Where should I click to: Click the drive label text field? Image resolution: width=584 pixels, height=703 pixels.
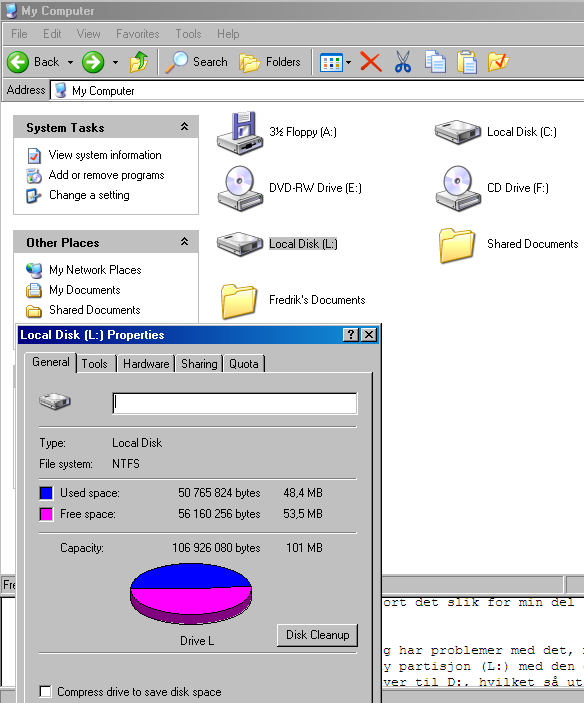point(235,404)
